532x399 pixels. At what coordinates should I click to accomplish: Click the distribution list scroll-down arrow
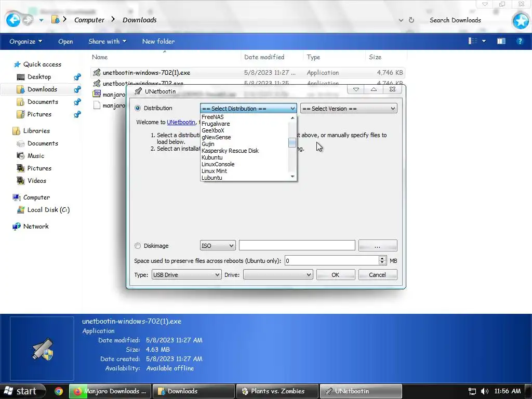click(292, 177)
